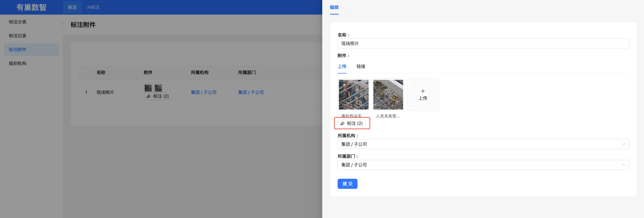Click the pen icon in the edit panel's 标注 (2) button
Screen dimensions: 644x218
(342, 123)
